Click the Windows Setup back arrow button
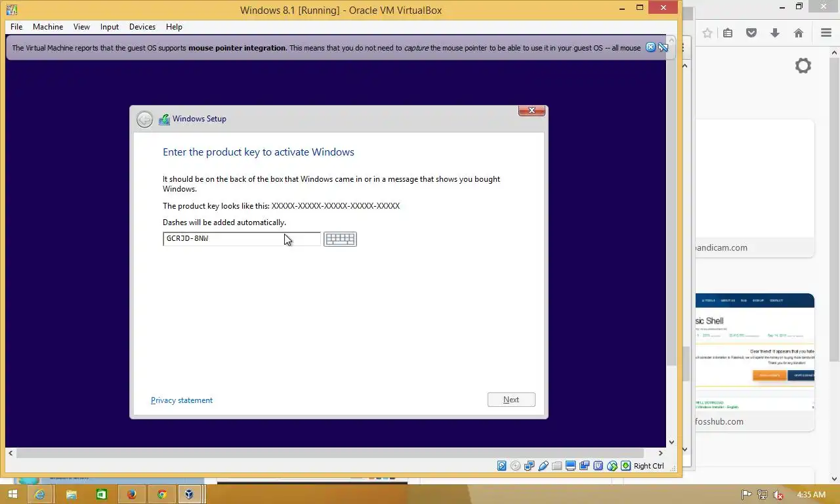The height and width of the screenshot is (504, 840). [x=144, y=119]
